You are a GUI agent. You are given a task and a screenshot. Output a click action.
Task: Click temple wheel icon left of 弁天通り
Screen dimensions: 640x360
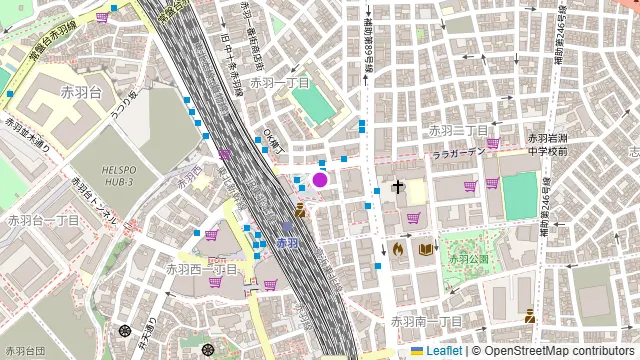125,331
